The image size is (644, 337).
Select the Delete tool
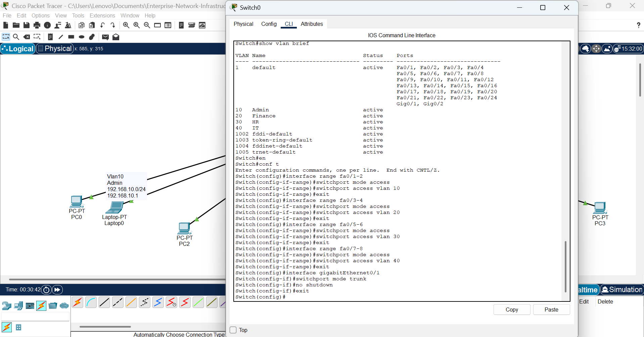[27, 37]
